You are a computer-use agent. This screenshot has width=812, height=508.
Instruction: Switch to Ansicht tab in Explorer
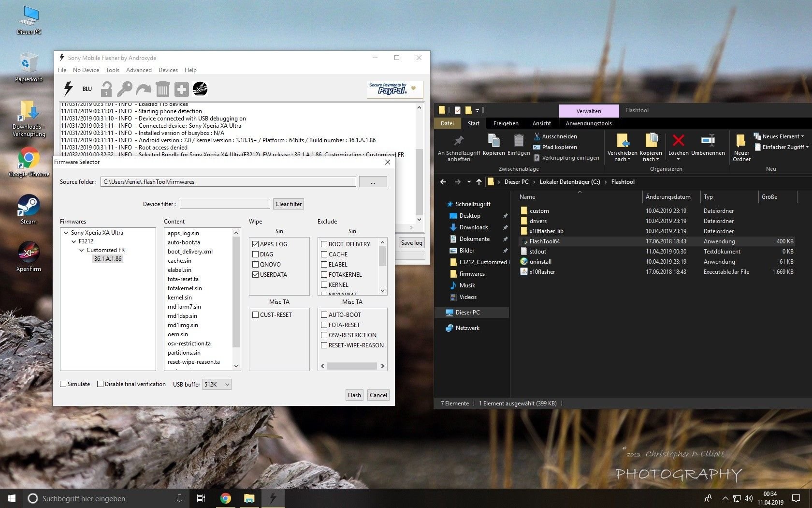click(541, 123)
